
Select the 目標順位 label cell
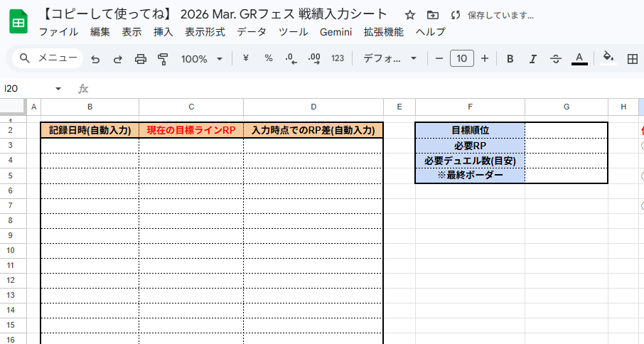pyautogui.click(x=470, y=130)
